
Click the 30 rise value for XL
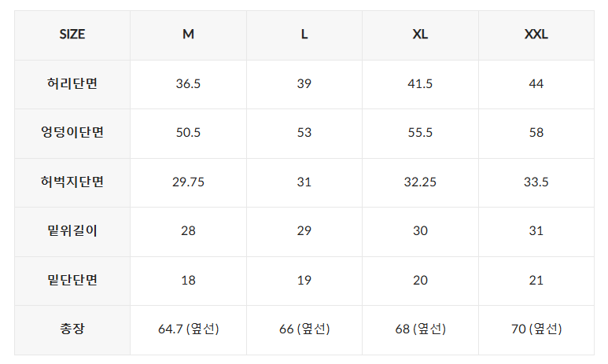pos(420,231)
